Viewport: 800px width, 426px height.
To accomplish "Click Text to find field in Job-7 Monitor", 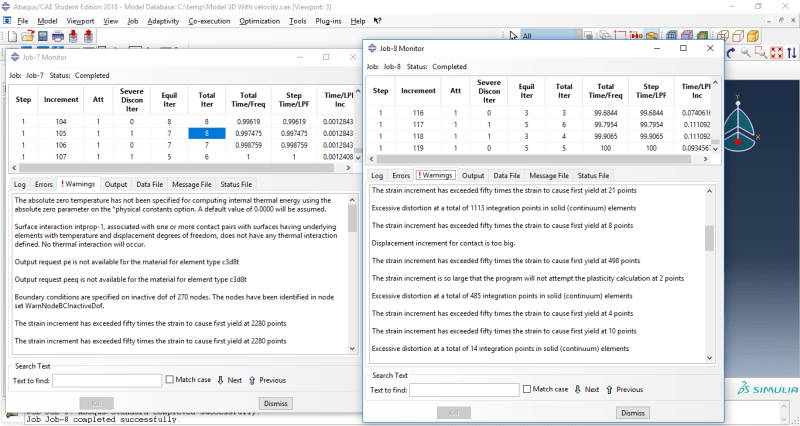I will 107,380.
